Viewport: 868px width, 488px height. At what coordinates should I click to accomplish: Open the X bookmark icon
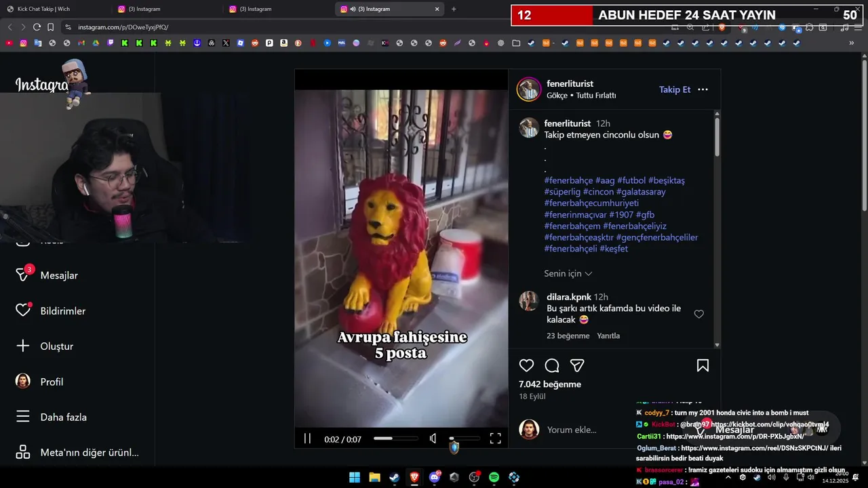pos(226,43)
